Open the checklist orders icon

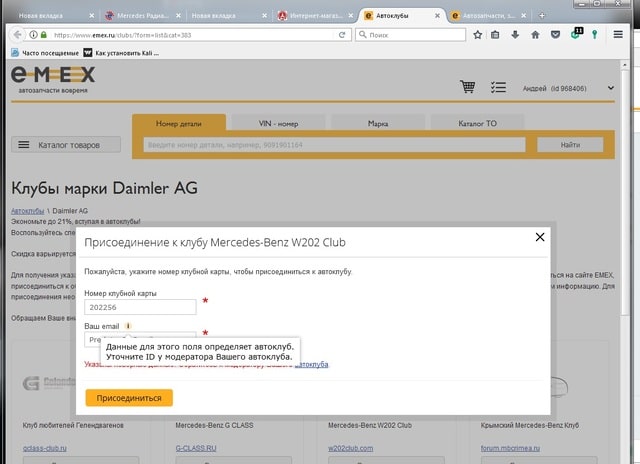click(x=498, y=87)
